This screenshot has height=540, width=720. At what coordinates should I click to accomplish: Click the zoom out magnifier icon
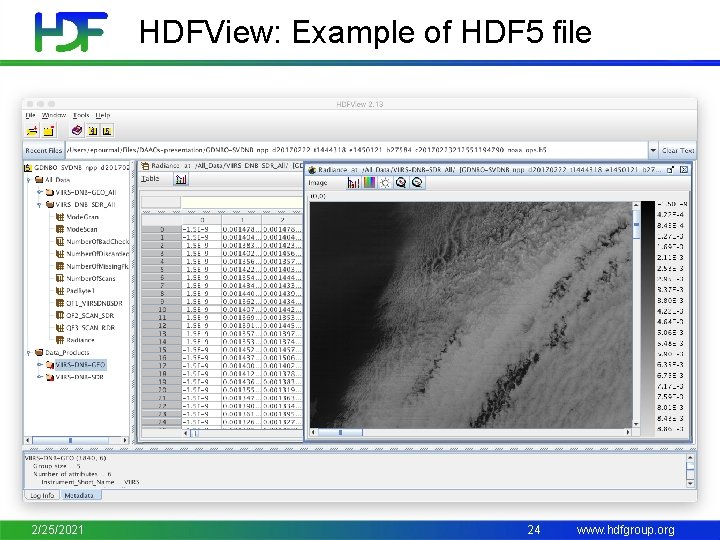[x=417, y=183]
